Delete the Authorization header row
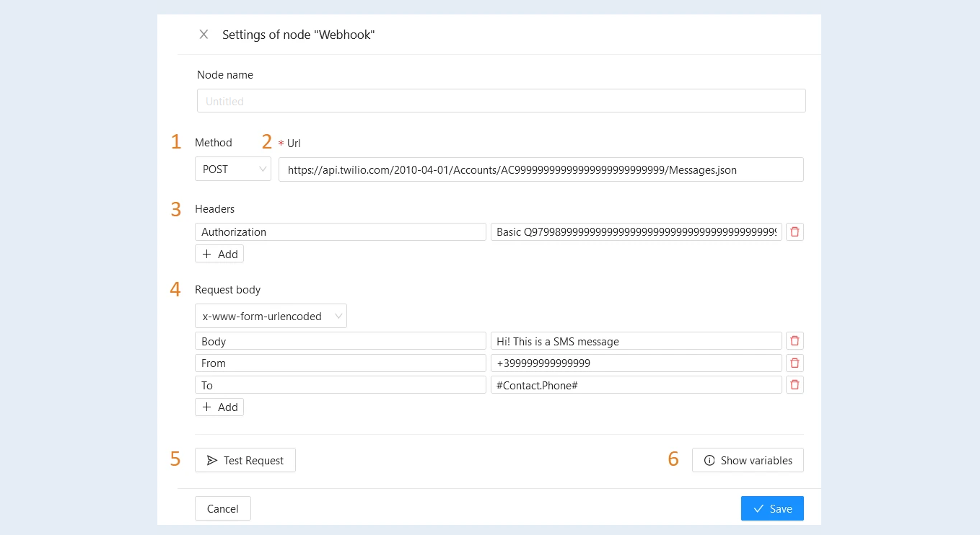 pyautogui.click(x=795, y=232)
